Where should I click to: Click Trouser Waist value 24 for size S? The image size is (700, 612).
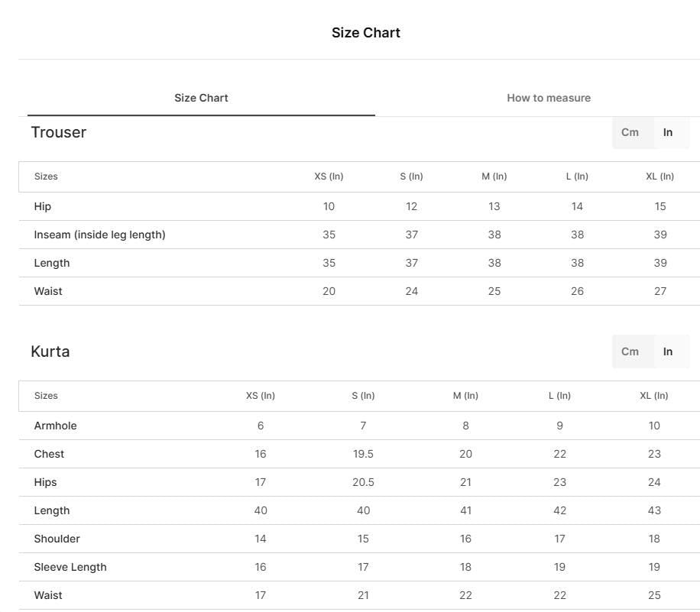(412, 292)
